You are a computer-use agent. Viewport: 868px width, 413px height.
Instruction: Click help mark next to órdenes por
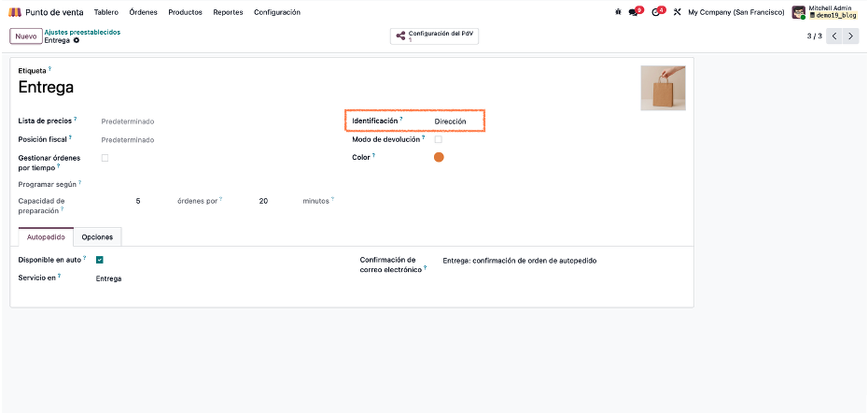(221, 198)
